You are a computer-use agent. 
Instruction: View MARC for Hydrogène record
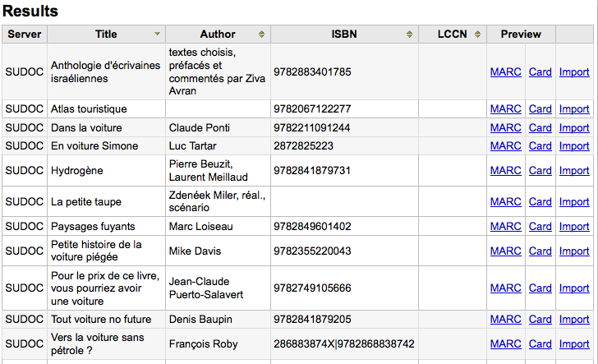[505, 171]
